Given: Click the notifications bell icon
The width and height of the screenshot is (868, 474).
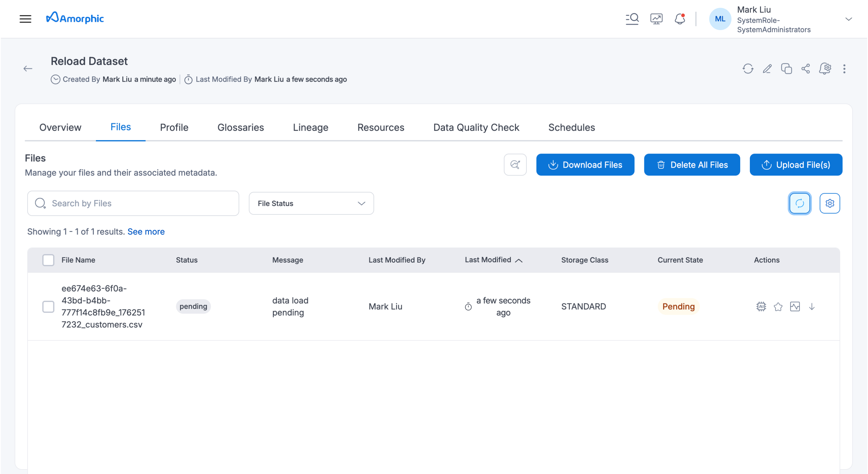Looking at the screenshot, I should tap(680, 19).
